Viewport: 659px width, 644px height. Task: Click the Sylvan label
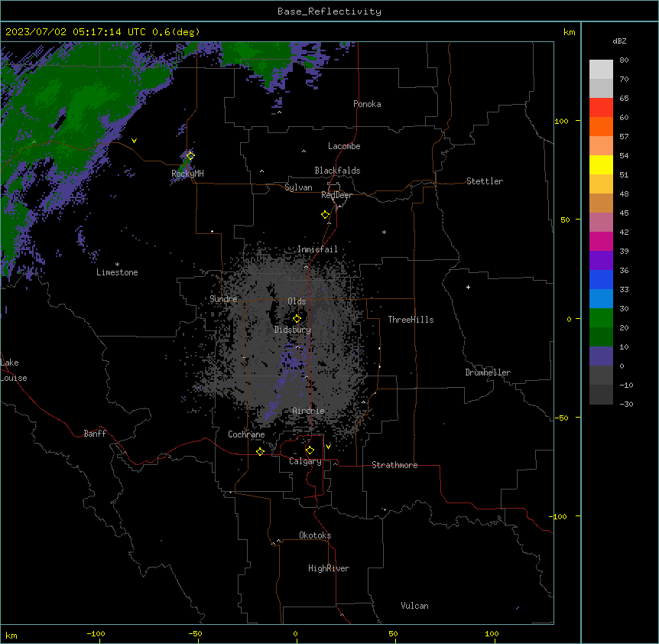[298, 187]
